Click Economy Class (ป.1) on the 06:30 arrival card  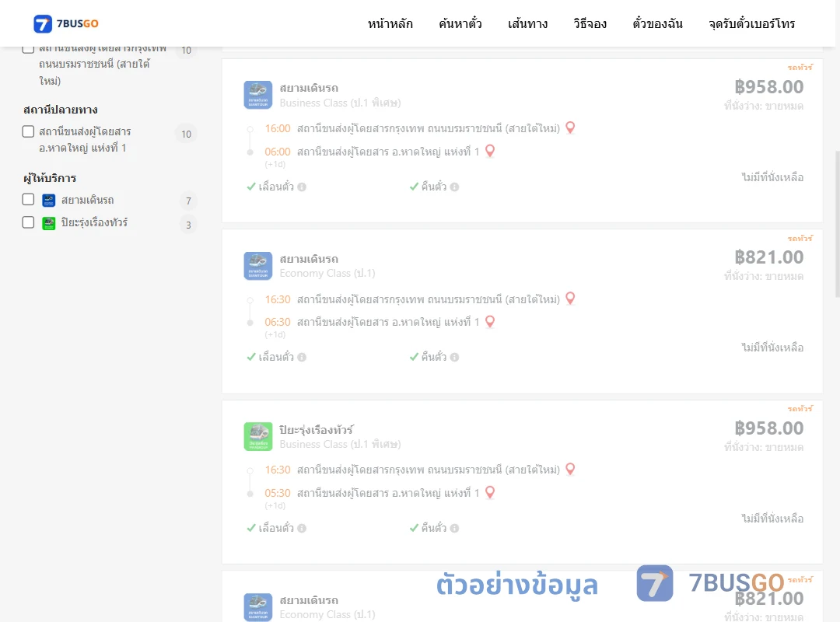coord(327,273)
